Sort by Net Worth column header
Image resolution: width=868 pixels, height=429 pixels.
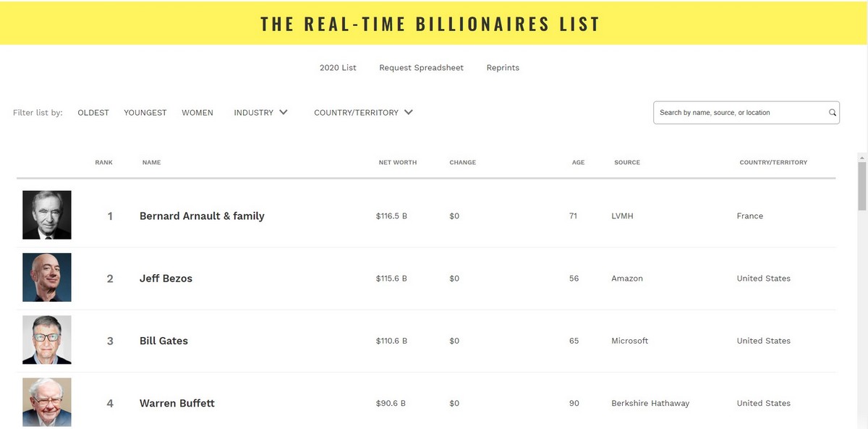pos(397,163)
